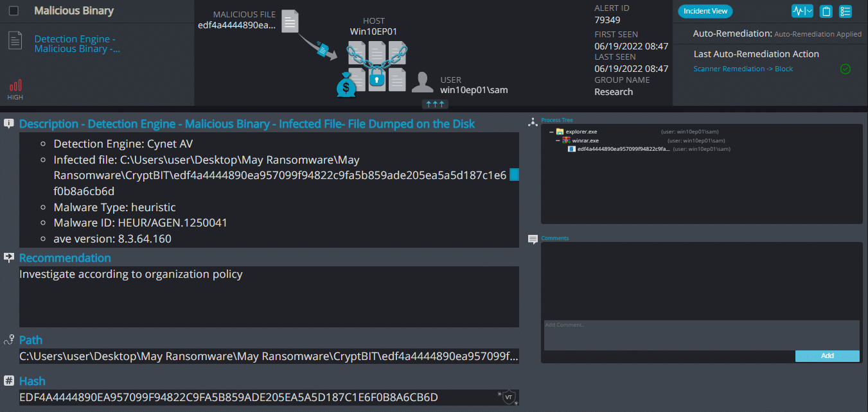Screen dimensions: 868x412
Task: Click the ave version 8.3.64.160 line
Action: coord(112,239)
